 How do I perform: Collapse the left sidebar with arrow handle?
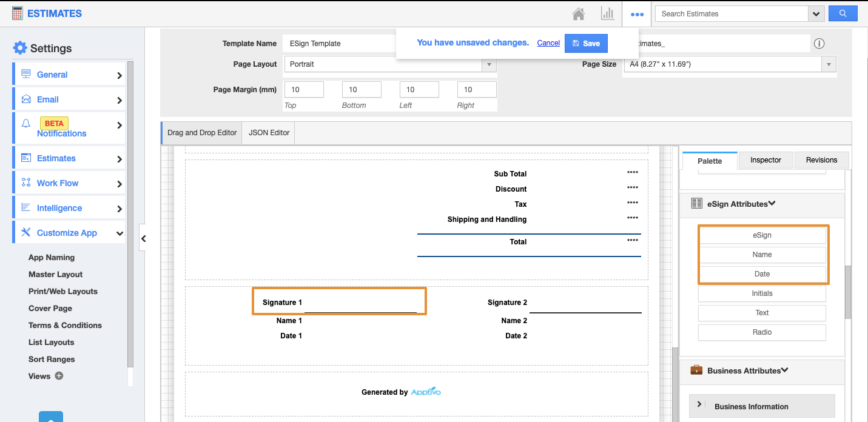tap(143, 239)
